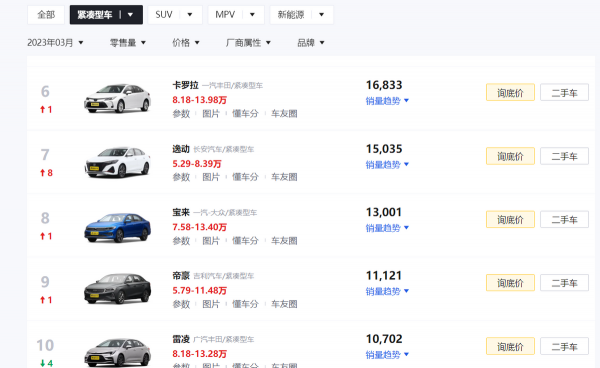Open 图片 for 宝来
Viewport: 600px width, 368px height.
click(x=211, y=241)
